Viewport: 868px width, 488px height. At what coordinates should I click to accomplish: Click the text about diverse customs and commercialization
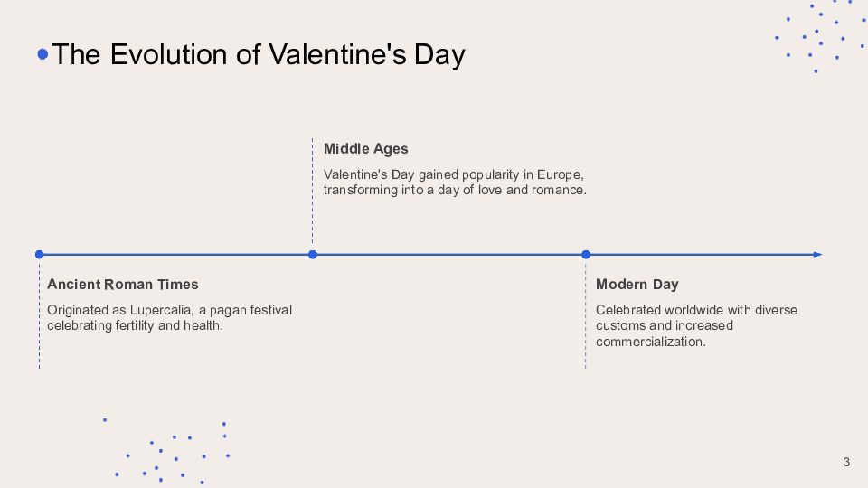coord(696,325)
